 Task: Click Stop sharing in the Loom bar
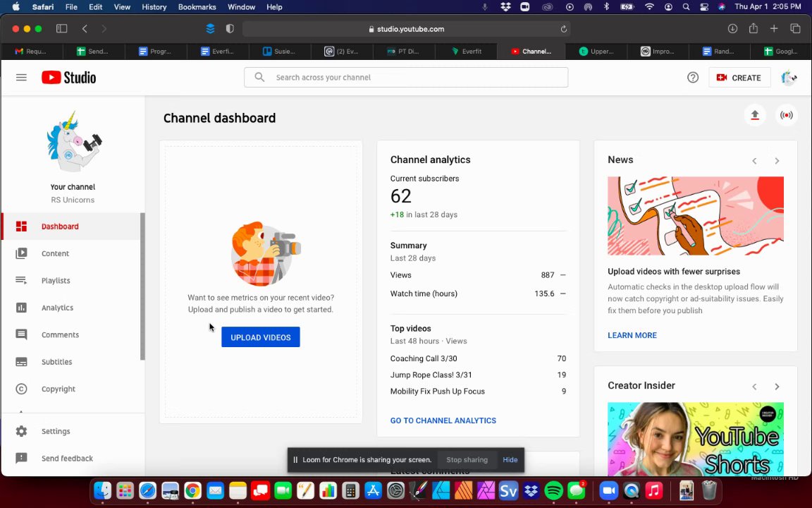click(x=467, y=460)
